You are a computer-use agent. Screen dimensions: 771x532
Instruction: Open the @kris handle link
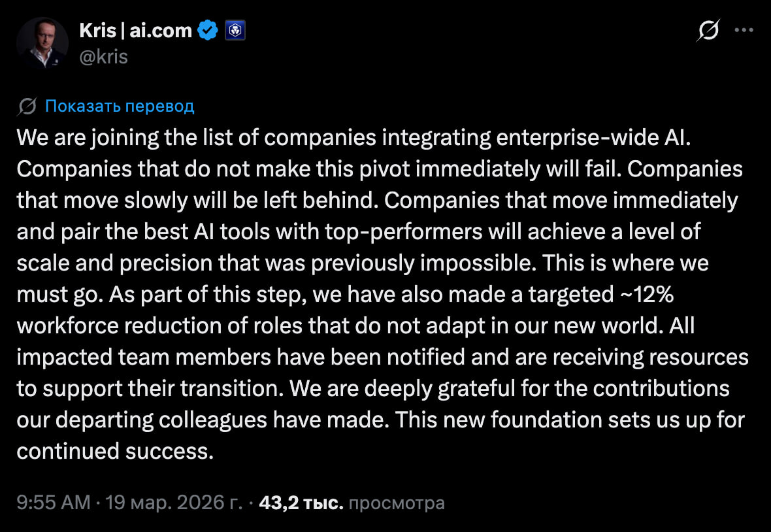pos(104,57)
